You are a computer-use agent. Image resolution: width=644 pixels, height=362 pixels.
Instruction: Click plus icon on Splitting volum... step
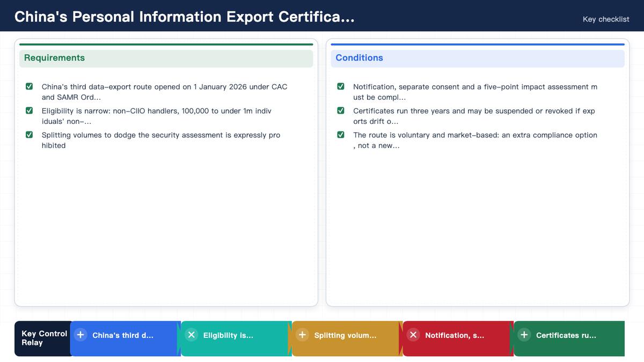pos(302,335)
